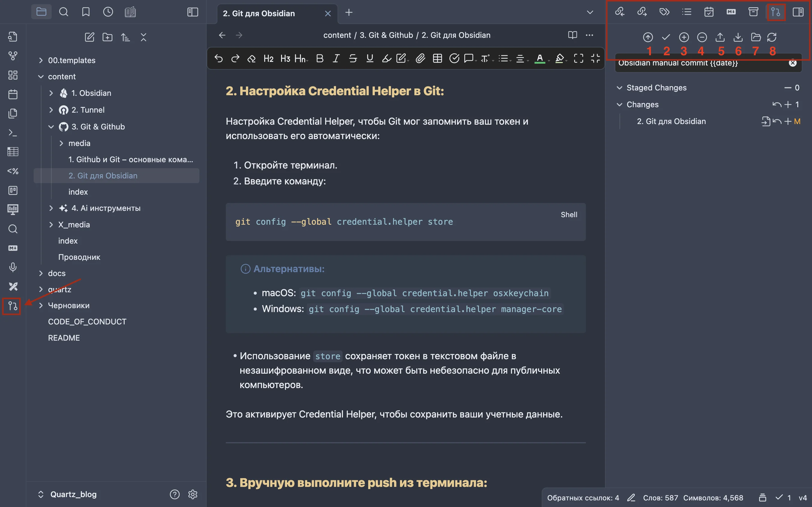Screen dimensions: 812x507
Task: Click the Git pull (download) icon
Action: coord(738,37)
